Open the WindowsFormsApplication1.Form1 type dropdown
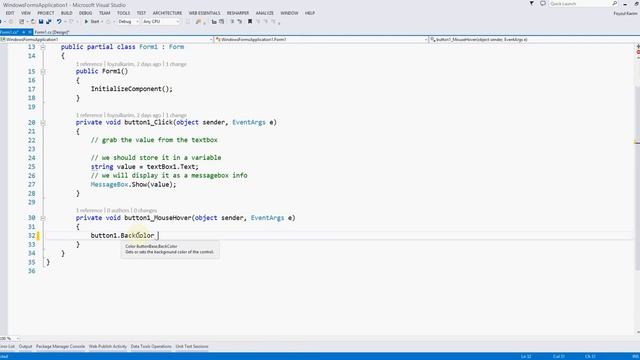Viewport: 640px width, 360px height. 321,40
